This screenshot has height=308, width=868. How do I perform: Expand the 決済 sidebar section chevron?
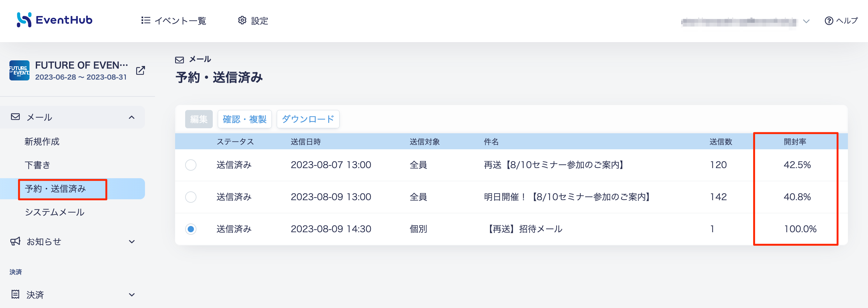pos(132,294)
